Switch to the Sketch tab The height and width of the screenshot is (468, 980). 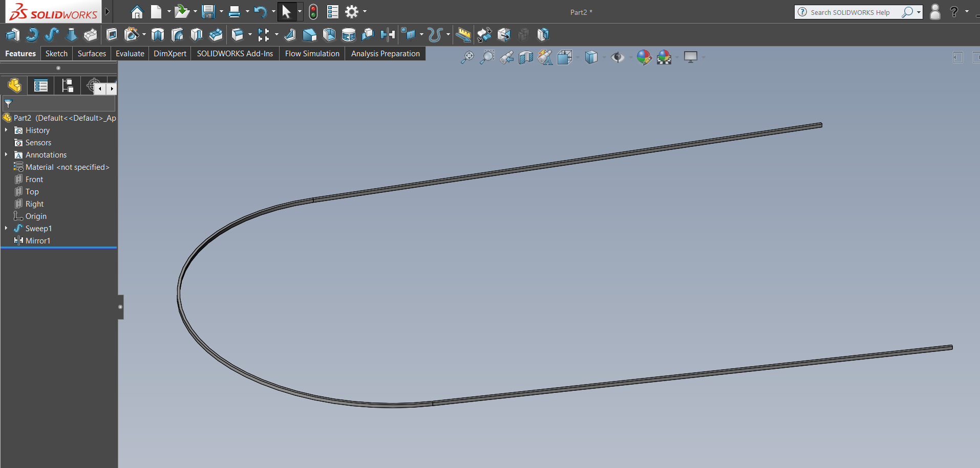[56, 53]
